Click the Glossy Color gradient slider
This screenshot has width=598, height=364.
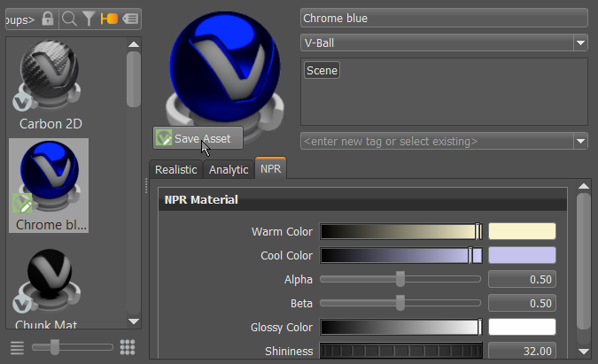[400, 327]
